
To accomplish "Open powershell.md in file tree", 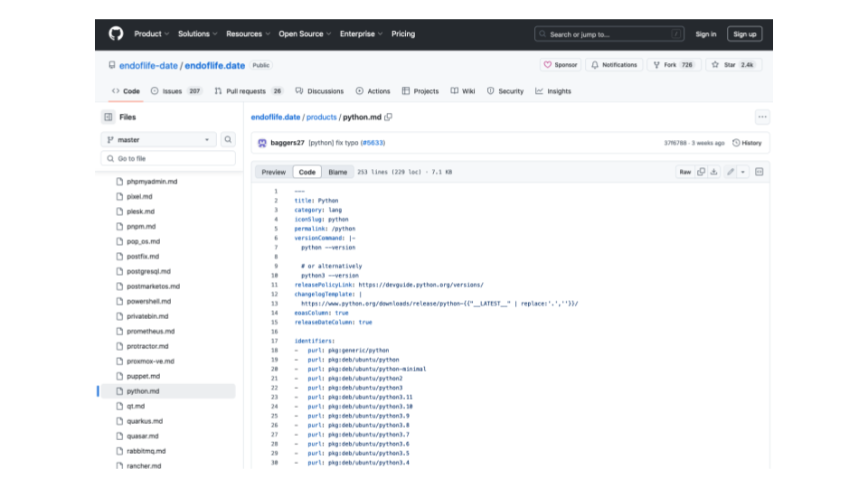I will (x=149, y=302).
